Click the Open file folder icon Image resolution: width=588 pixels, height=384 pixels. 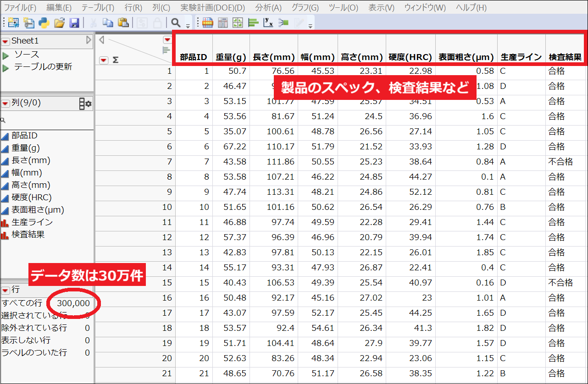pos(59,22)
